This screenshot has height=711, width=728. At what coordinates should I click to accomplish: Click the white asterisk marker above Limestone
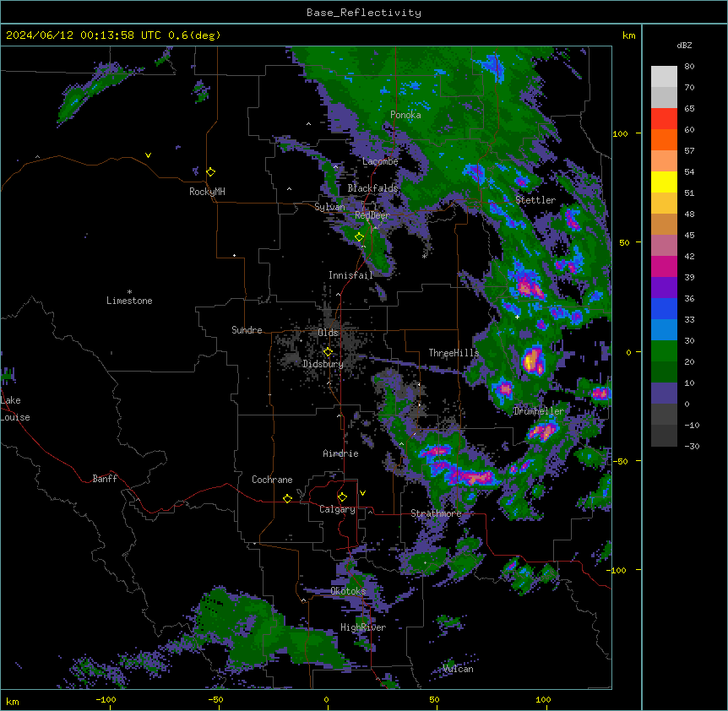(129, 292)
